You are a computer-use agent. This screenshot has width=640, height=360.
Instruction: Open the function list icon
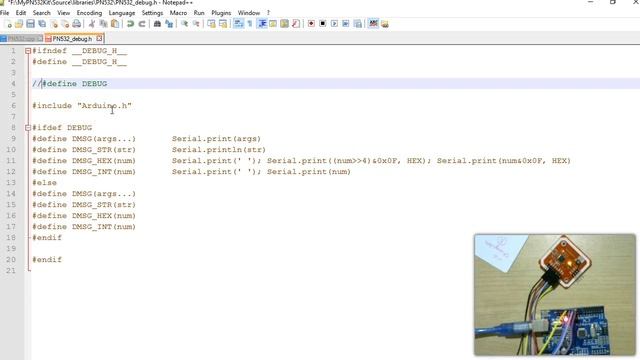pos(296,24)
